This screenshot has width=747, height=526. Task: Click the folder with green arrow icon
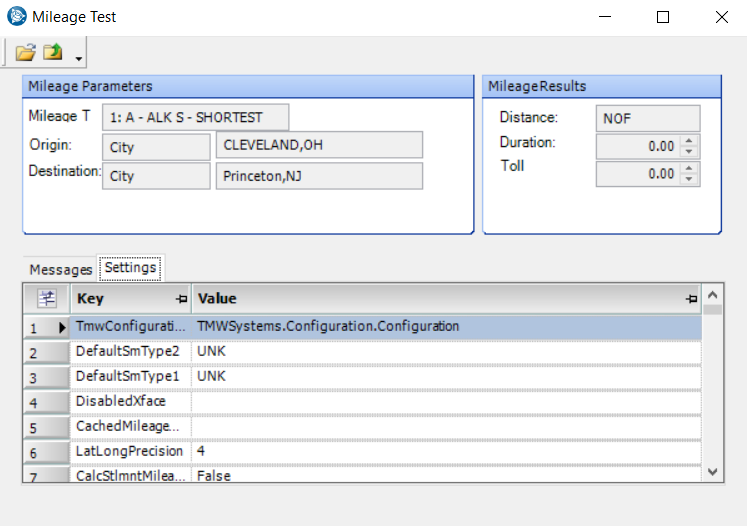[53, 52]
